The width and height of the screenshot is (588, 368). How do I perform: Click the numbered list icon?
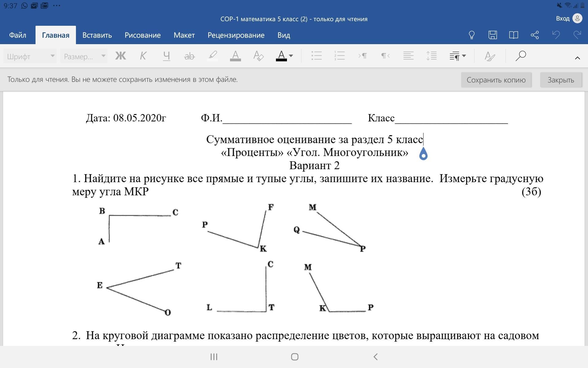coord(339,56)
